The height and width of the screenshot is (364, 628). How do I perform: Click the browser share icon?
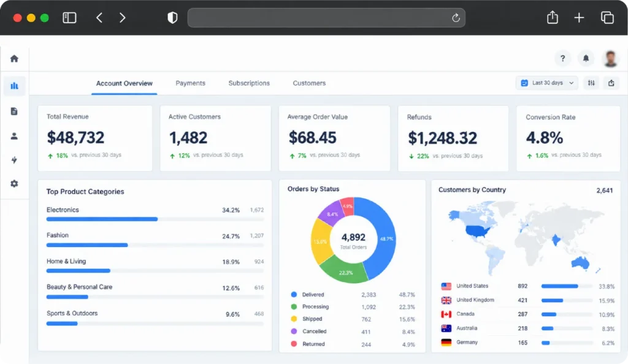(x=553, y=17)
